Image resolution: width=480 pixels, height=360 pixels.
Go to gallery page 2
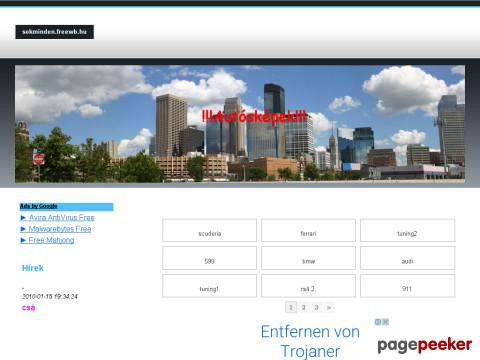click(304, 307)
